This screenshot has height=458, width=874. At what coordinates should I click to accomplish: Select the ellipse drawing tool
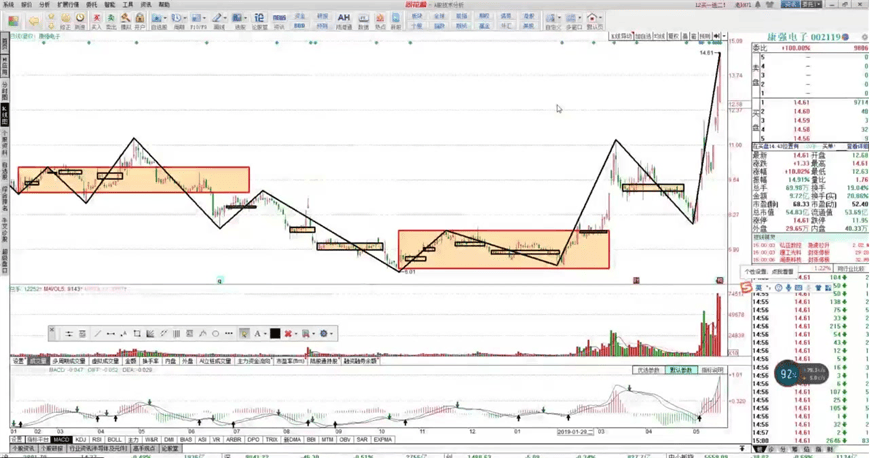pyautogui.click(x=215, y=333)
